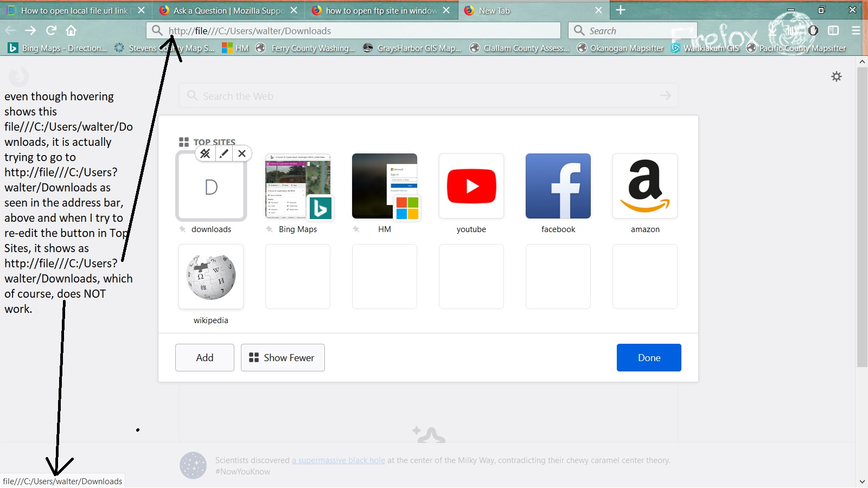This screenshot has height=488, width=868.
Task: Open the Downloads toolbar panel
Action: coord(773,30)
